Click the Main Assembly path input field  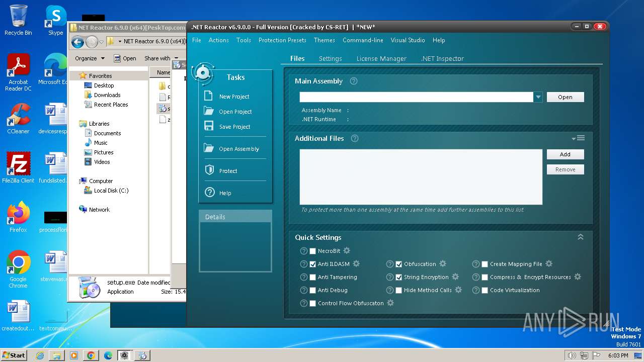click(x=417, y=97)
